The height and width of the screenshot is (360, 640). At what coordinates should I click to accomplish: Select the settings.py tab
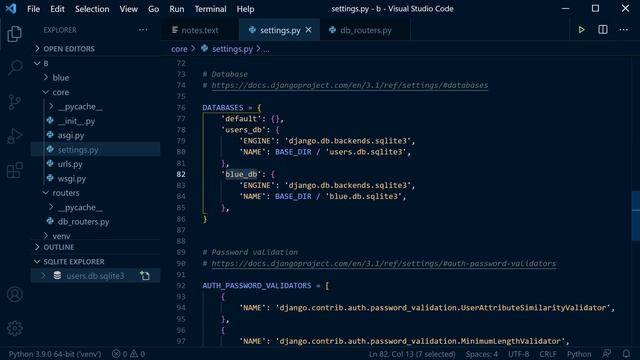[x=280, y=30]
